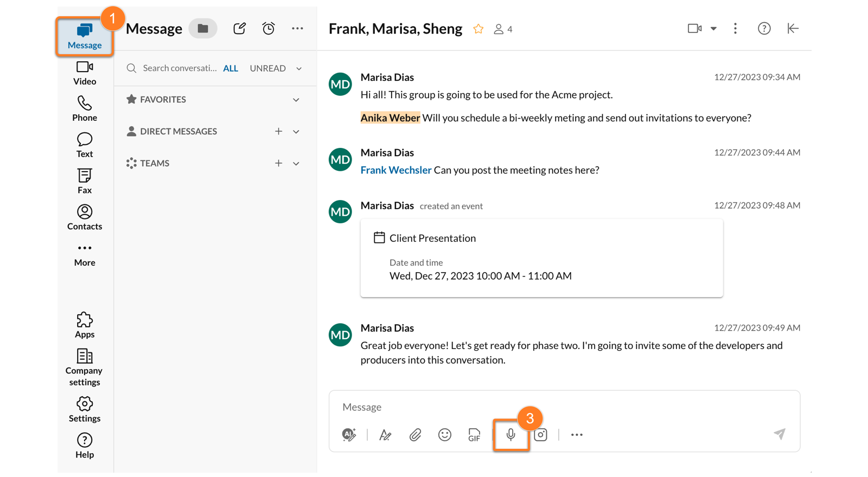Open the emoji picker
868x477 pixels.
[x=444, y=435]
